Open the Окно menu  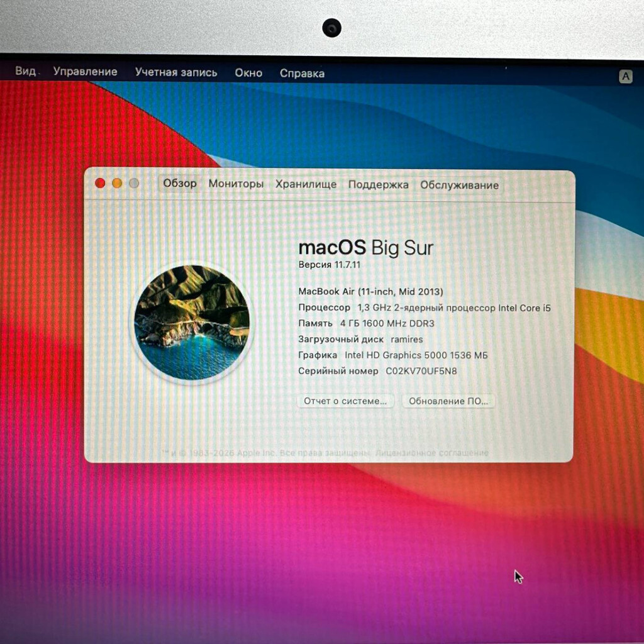(x=248, y=73)
